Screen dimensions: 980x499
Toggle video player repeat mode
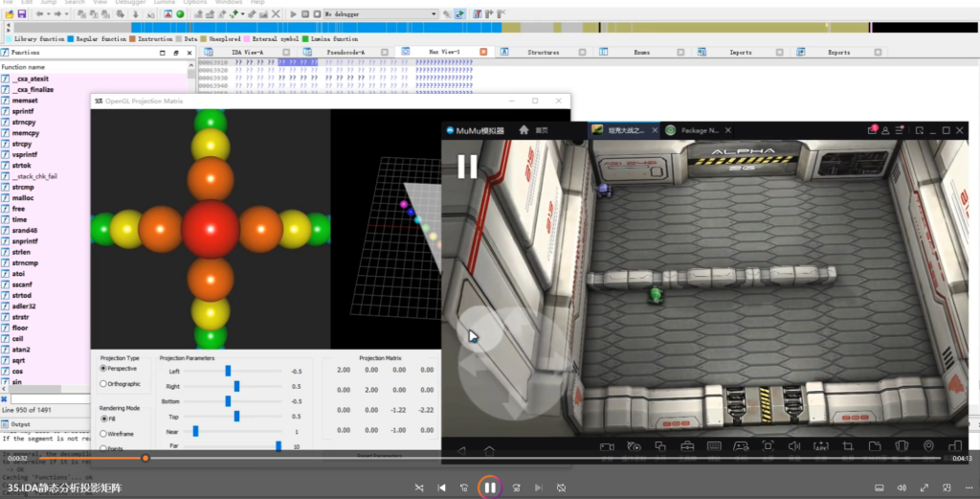[561, 488]
